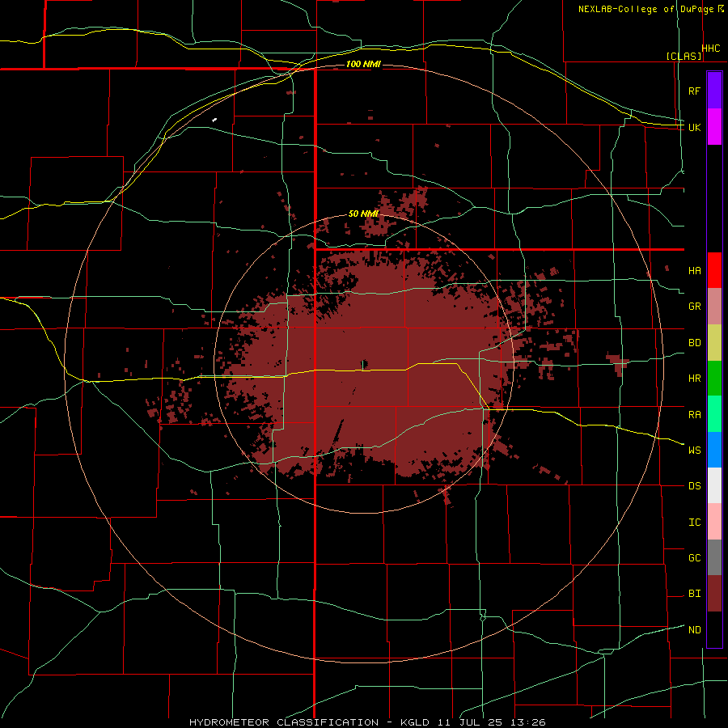
Task: Click the WS blue legend swatch
Action: [x=714, y=450]
